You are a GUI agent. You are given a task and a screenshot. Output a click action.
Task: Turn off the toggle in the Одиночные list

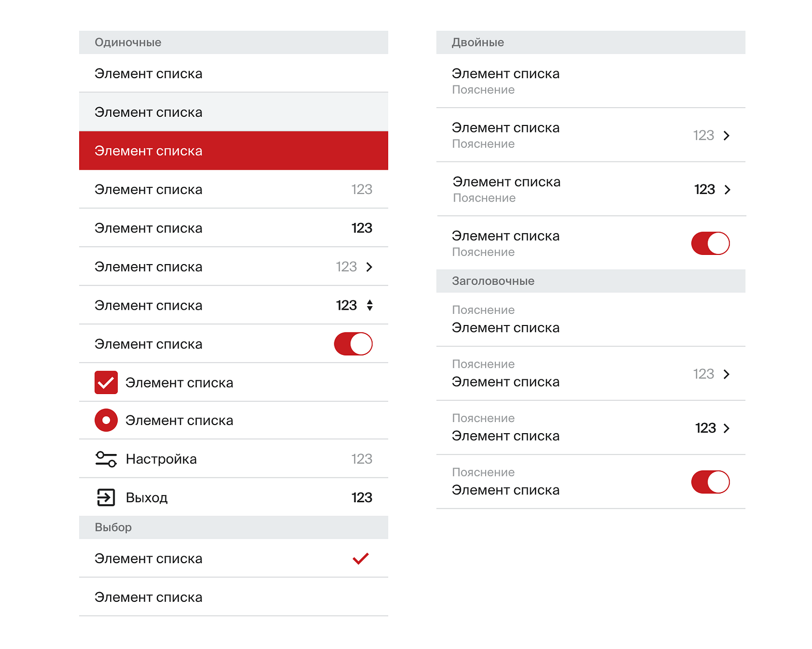(x=353, y=344)
